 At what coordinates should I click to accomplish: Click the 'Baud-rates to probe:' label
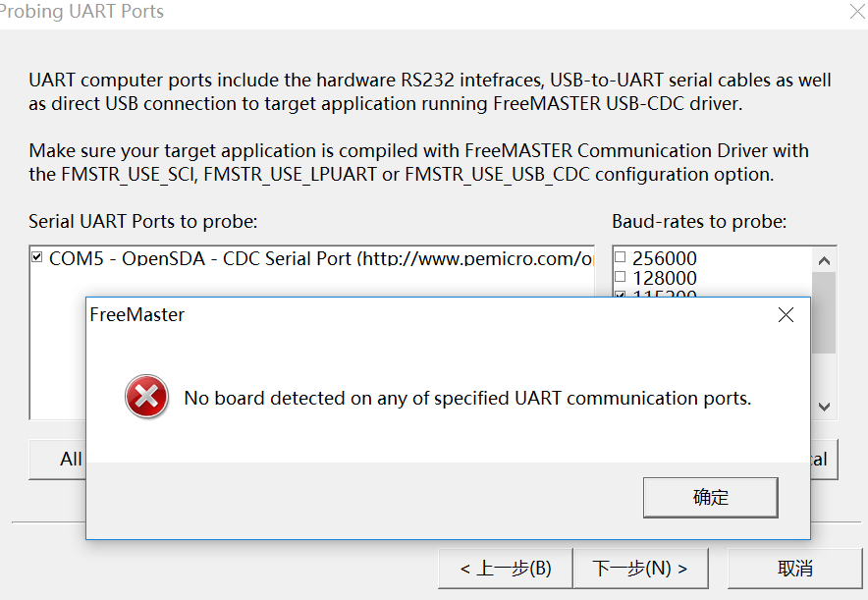(699, 222)
